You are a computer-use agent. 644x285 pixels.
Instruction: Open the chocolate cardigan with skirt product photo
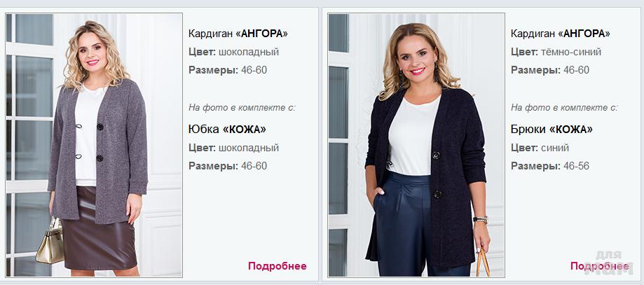point(94,145)
